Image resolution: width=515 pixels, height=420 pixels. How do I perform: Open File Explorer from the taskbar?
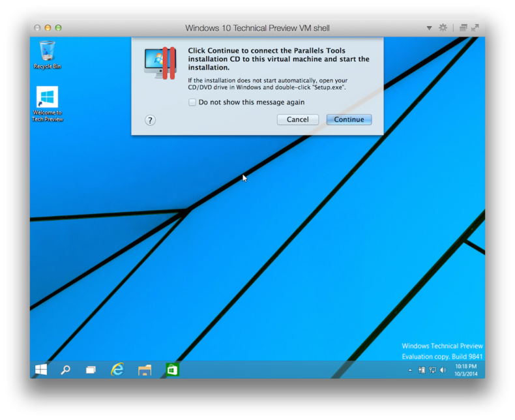pyautogui.click(x=145, y=370)
